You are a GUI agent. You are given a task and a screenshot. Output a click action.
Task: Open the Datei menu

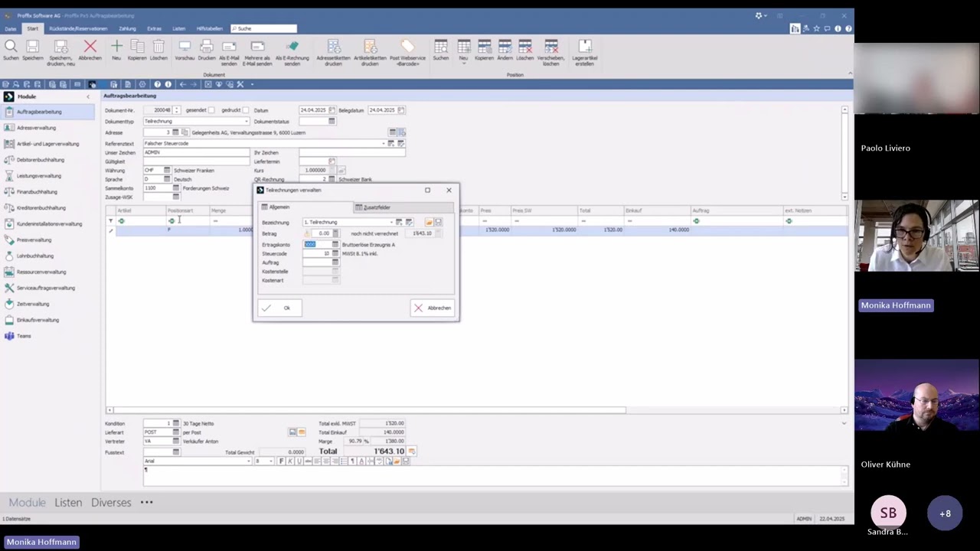tap(11, 28)
